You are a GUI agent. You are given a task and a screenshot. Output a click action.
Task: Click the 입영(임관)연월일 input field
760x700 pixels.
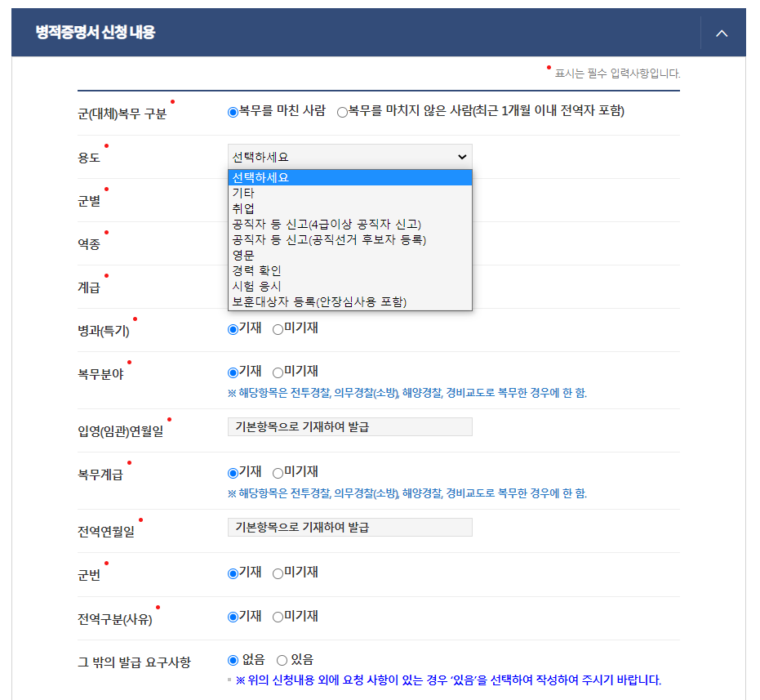pyautogui.click(x=349, y=426)
